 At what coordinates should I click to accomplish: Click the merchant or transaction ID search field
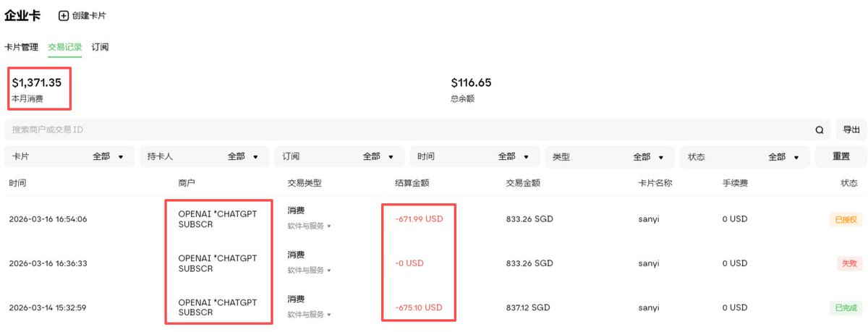[405, 130]
